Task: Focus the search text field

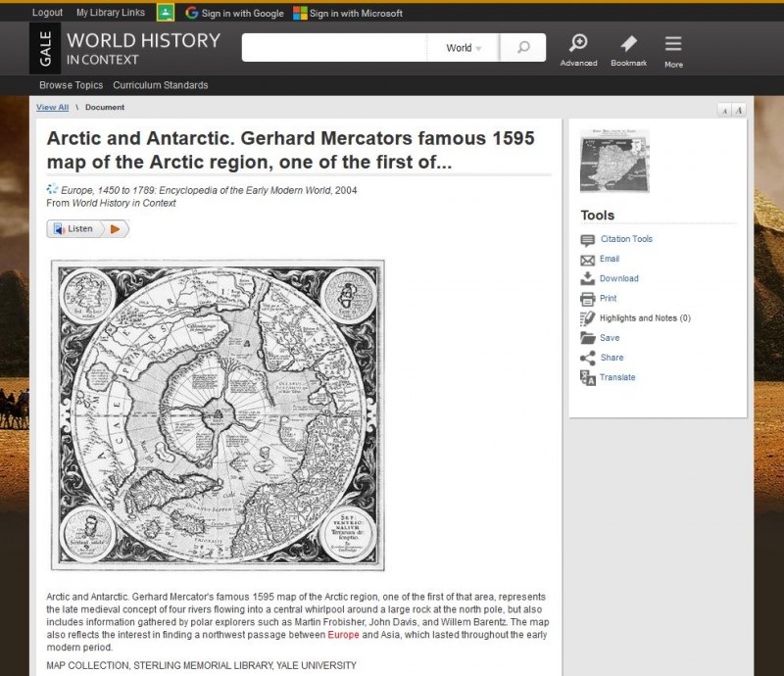Action: [334, 47]
